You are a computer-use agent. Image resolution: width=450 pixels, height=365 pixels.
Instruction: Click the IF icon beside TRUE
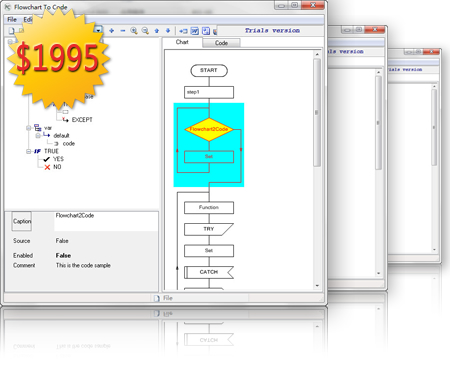[37, 151]
